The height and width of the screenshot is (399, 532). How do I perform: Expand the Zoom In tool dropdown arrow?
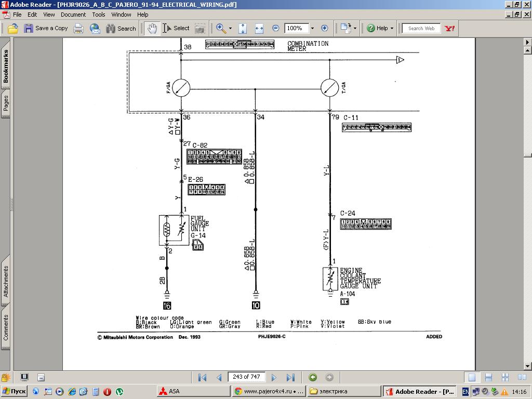pos(230,28)
